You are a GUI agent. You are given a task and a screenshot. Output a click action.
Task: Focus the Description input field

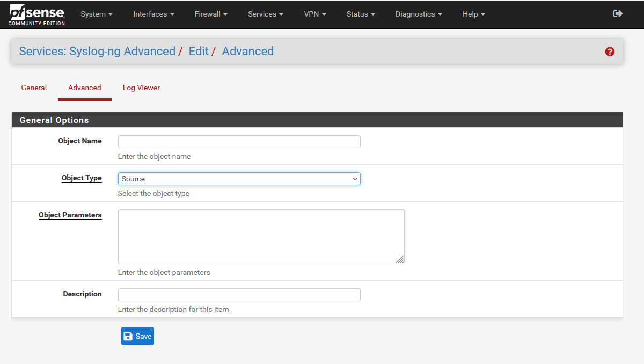(x=239, y=295)
